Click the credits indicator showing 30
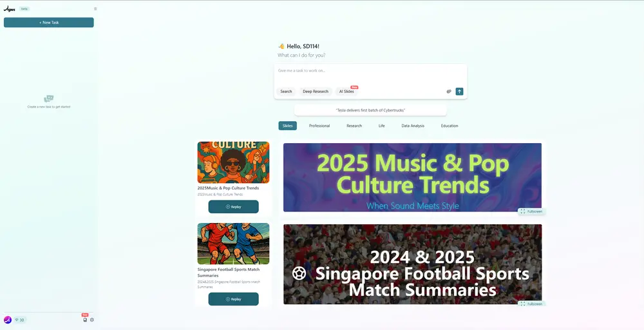 (x=19, y=320)
